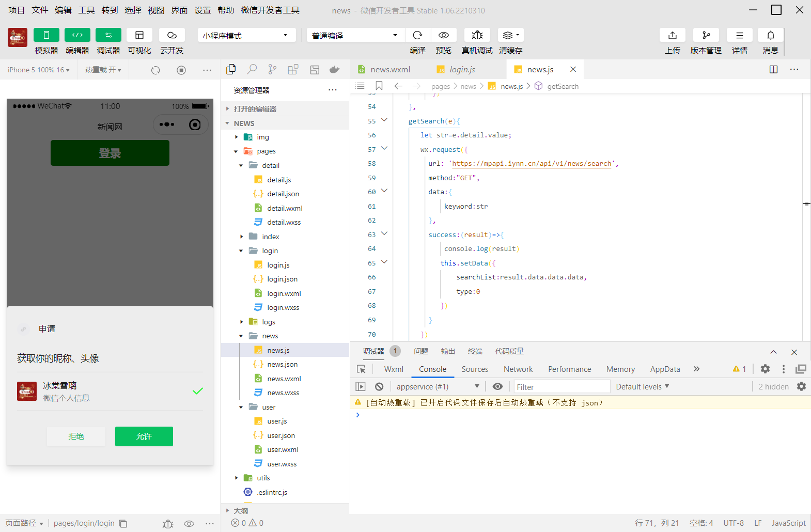
Task: Click the console Filter input field
Action: pos(562,387)
